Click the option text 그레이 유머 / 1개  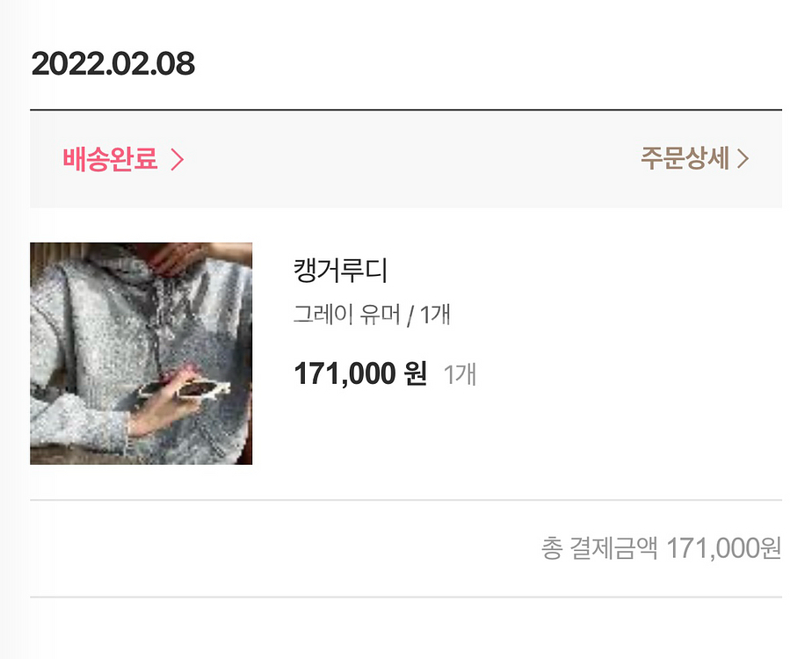(371, 315)
